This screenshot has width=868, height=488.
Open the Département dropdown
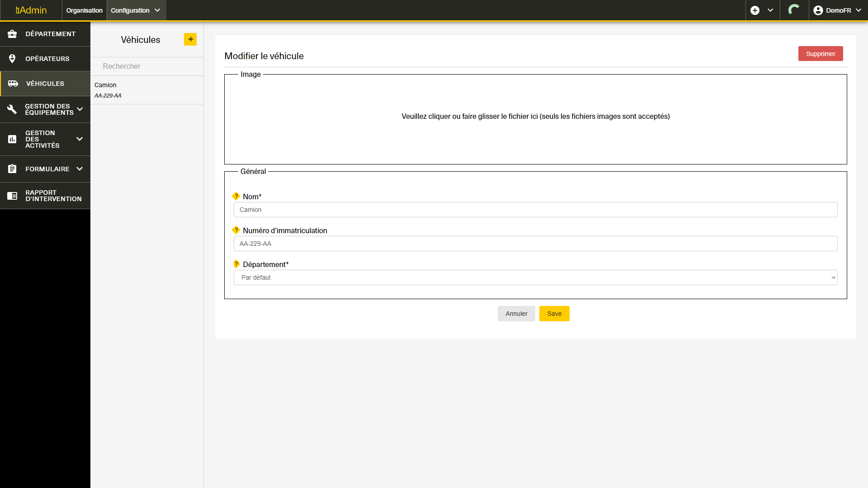[x=535, y=277]
